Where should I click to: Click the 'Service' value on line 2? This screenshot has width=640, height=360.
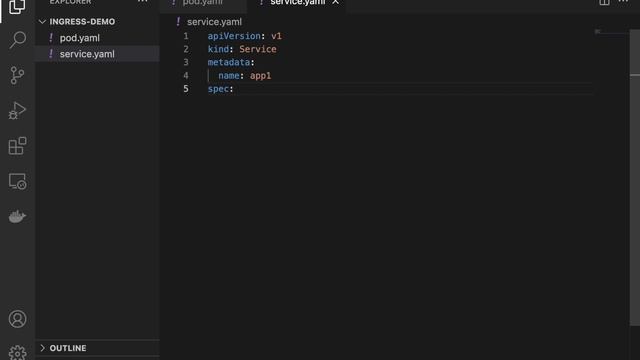pyautogui.click(x=258, y=49)
